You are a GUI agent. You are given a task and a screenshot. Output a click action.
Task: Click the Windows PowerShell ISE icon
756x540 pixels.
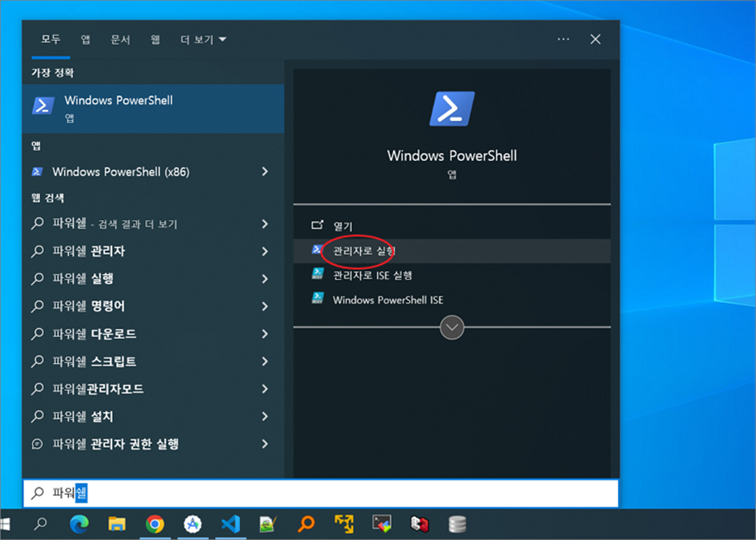[318, 299]
